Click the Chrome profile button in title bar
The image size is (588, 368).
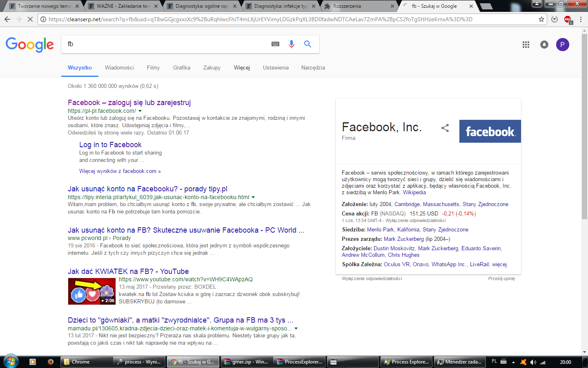(x=537, y=3)
